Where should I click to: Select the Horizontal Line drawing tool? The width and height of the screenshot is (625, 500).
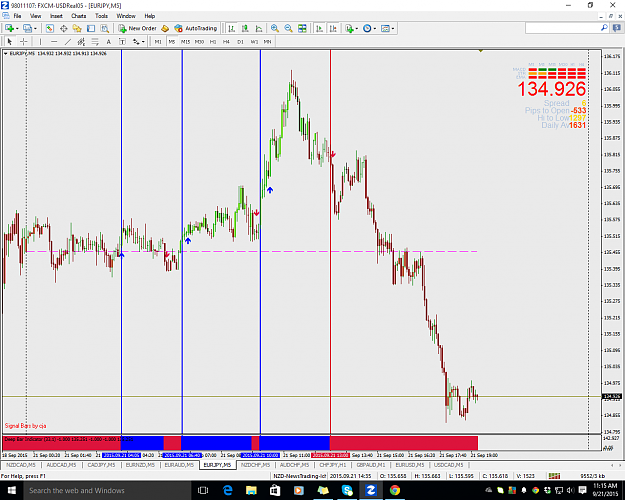point(54,41)
